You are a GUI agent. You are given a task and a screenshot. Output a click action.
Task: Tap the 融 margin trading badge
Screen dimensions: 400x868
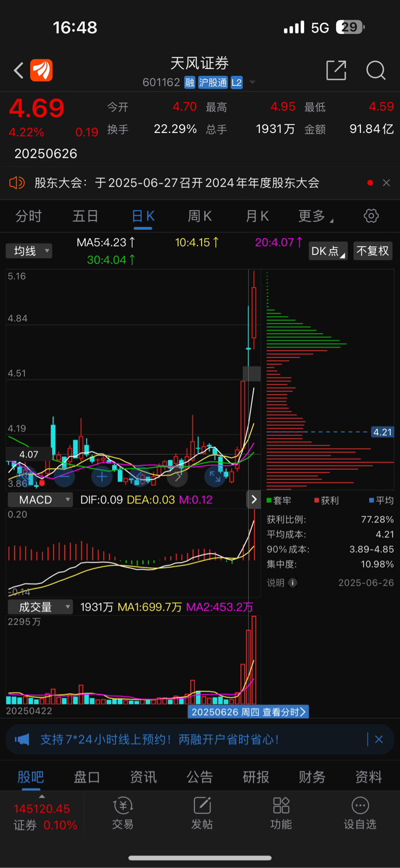[x=190, y=82]
